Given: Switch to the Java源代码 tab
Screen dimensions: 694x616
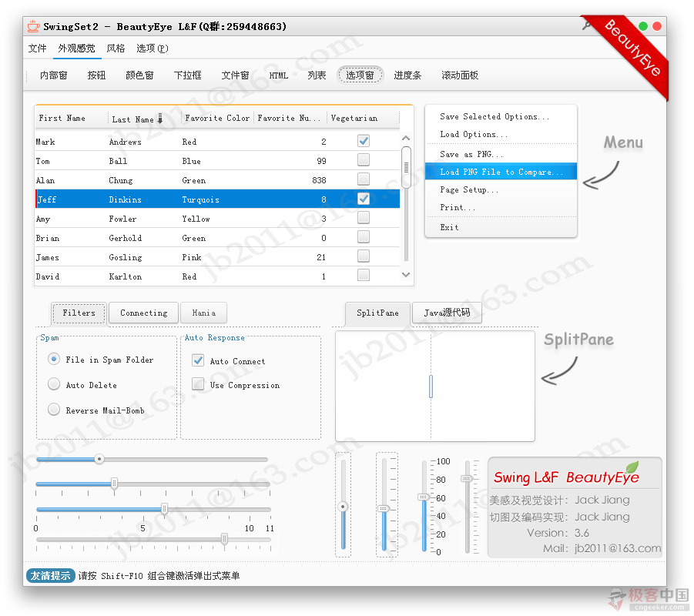Looking at the screenshot, I should (x=447, y=313).
